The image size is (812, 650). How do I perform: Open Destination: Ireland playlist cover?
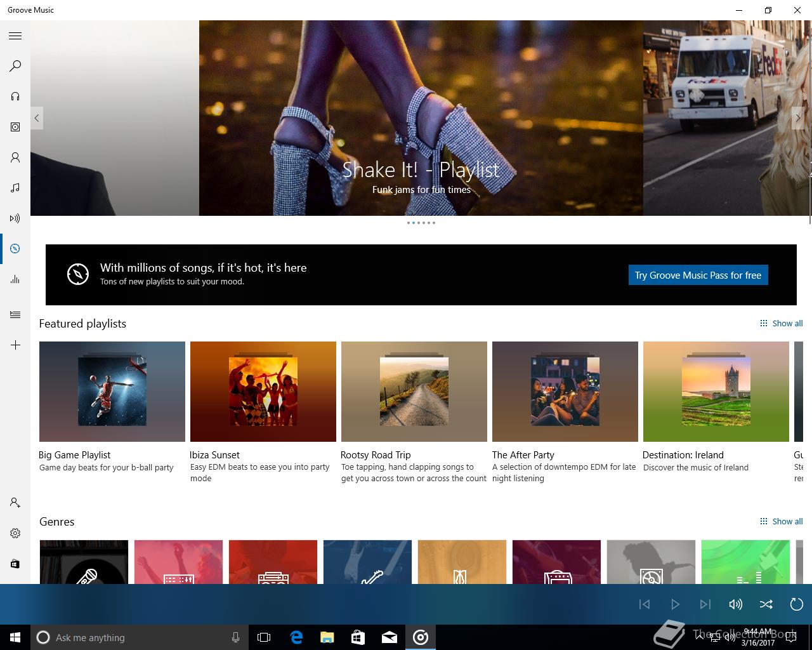(x=716, y=392)
